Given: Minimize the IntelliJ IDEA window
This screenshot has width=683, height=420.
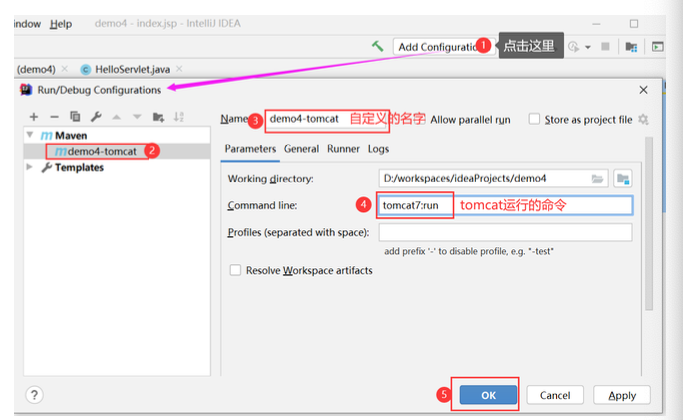Looking at the screenshot, I should click(x=596, y=24).
